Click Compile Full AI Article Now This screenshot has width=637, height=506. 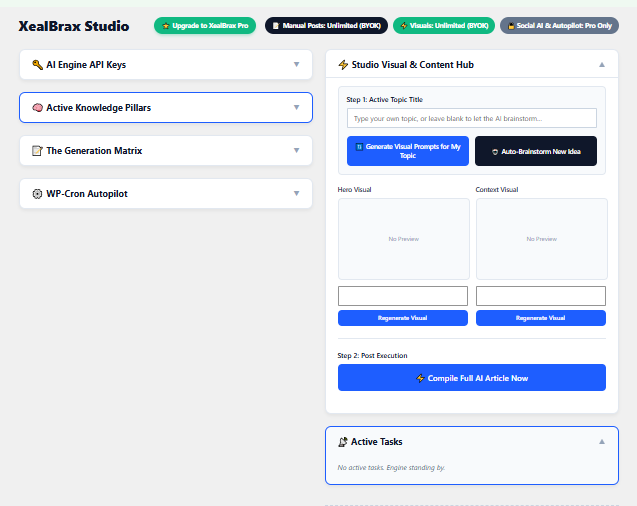[472, 378]
